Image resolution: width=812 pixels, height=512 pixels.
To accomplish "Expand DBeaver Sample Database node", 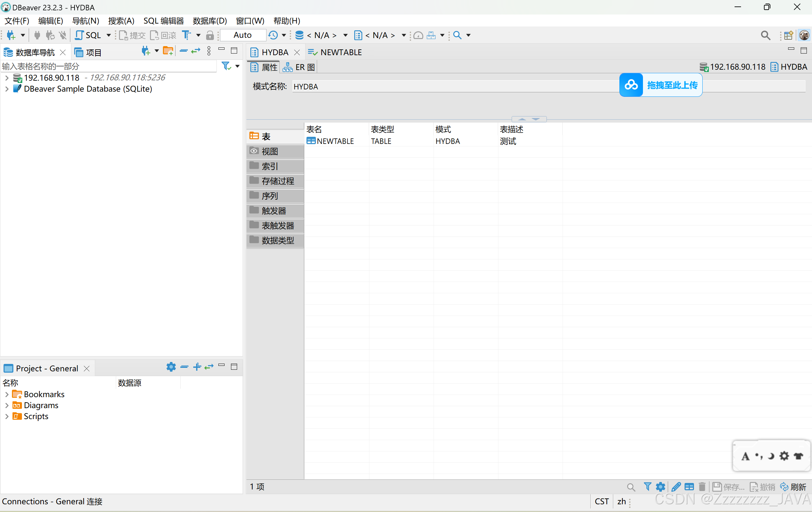I will point(7,89).
